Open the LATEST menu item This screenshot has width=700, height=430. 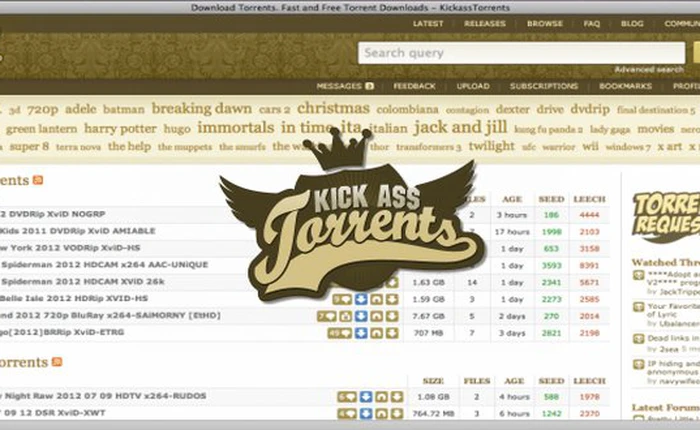pos(428,24)
